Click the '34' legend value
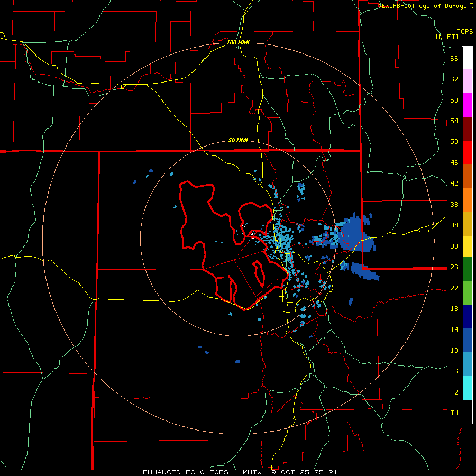This screenshot has height=476, width=476. tap(454, 225)
